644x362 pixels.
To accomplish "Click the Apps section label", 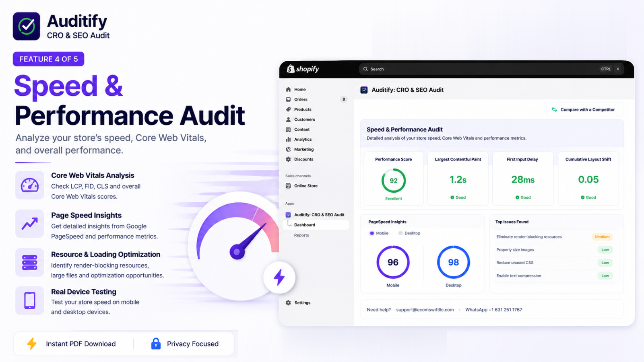I will (289, 204).
